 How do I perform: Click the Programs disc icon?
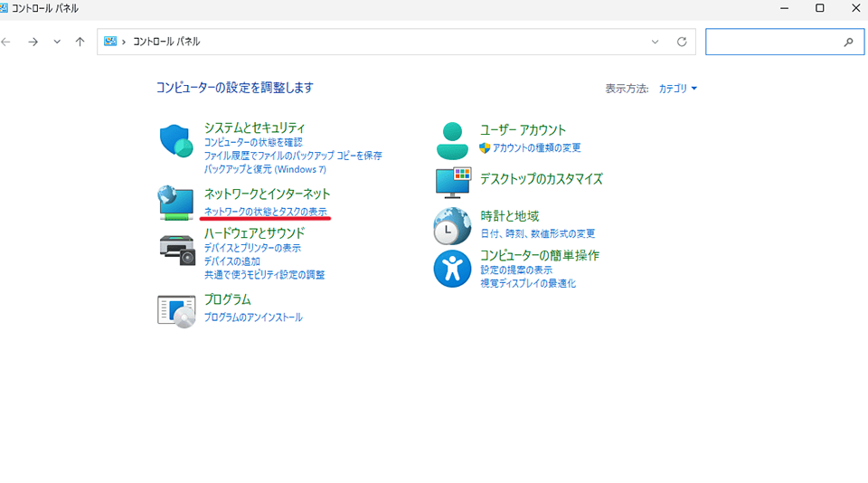point(176,311)
